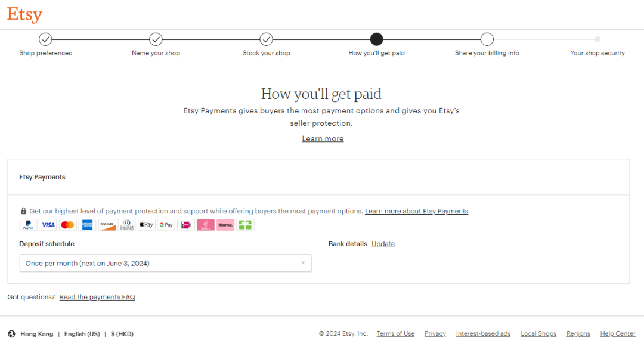The height and width of the screenshot is (353, 644).
Task: Open the Read the payments FAQ link
Action: (x=97, y=297)
